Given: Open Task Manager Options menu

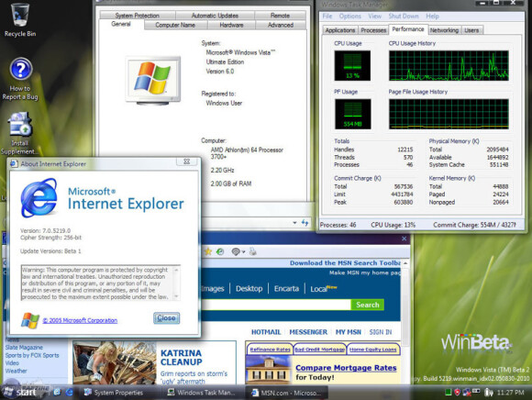Looking at the screenshot, I should point(350,16).
